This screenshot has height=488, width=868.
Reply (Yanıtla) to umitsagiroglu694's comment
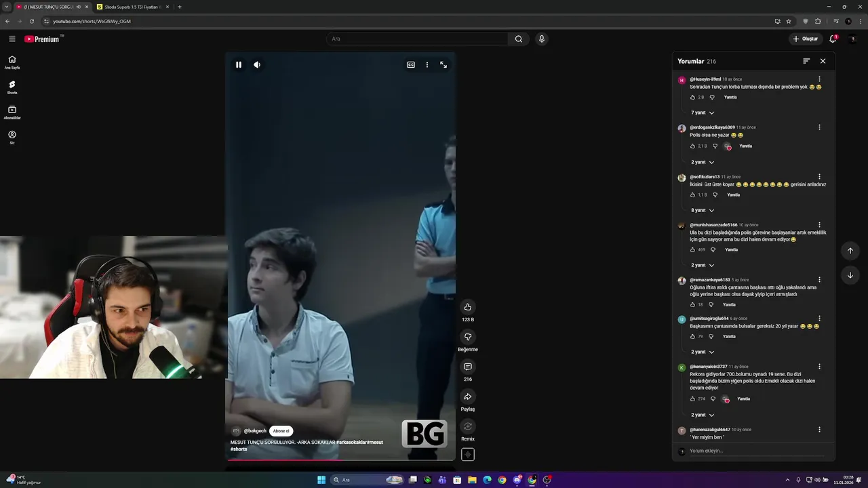point(729,336)
